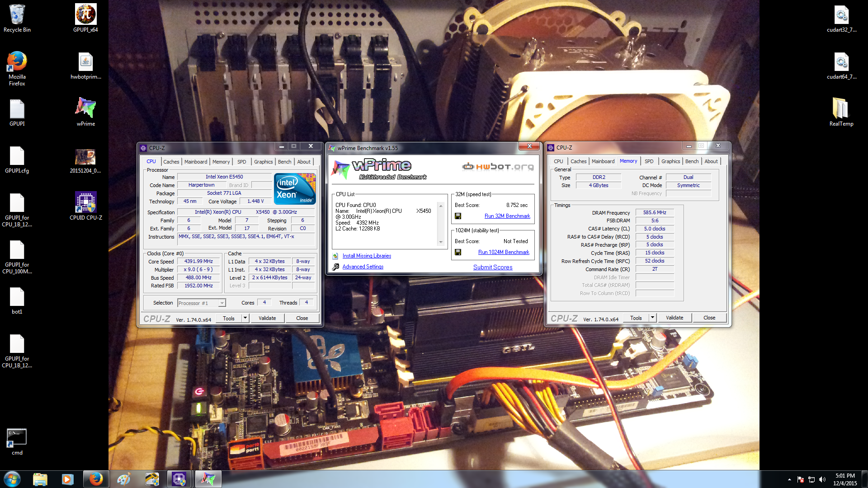This screenshot has height=488, width=868.
Task: Switch to CPU-Z in the taskbar
Action: (179, 479)
